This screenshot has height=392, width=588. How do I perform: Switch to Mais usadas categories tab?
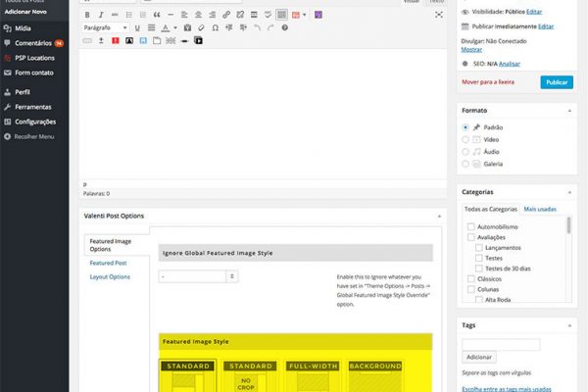point(540,210)
